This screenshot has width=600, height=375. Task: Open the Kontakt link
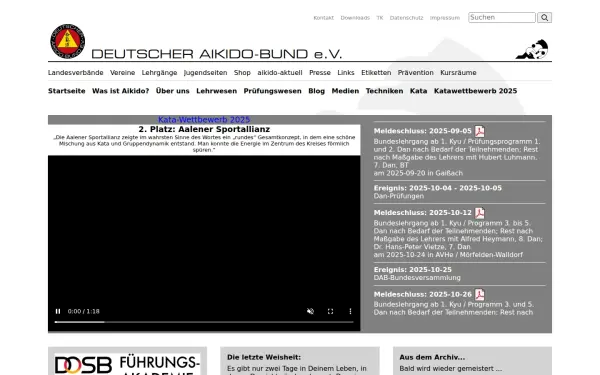[x=323, y=18]
